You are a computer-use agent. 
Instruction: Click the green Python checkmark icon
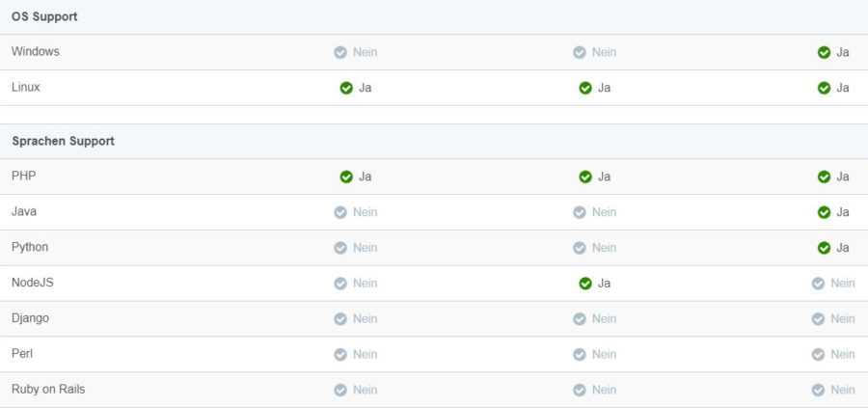pos(824,248)
